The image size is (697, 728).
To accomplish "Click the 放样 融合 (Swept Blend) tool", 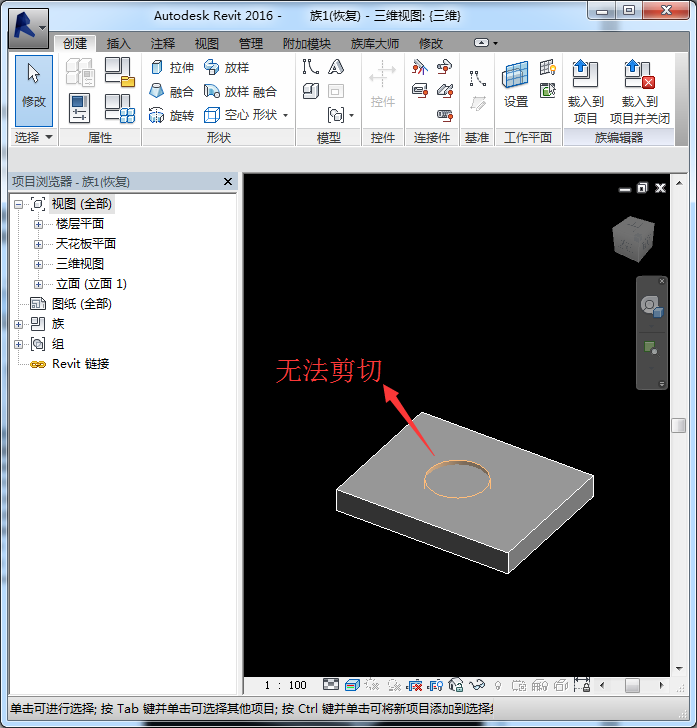I will pos(241,91).
